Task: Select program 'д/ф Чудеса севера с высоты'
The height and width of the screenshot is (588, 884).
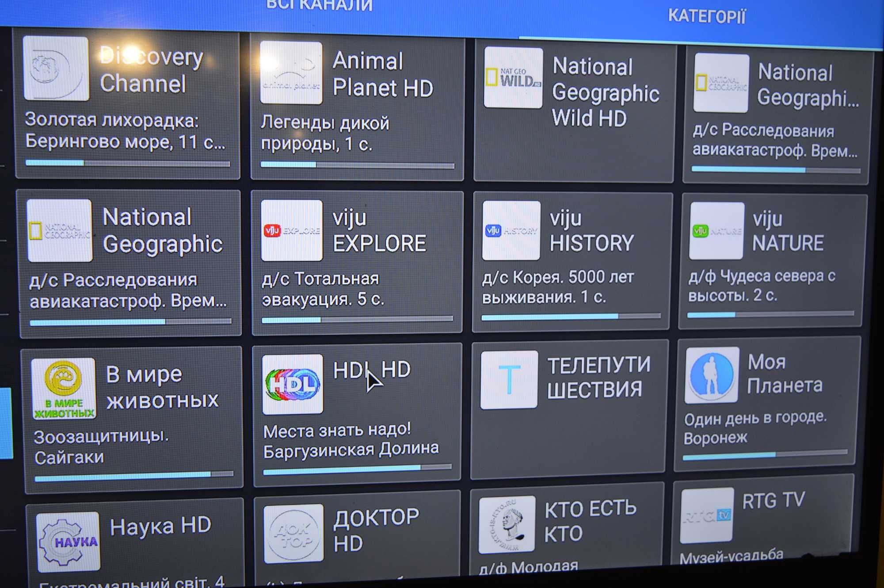Action: pyautogui.click(x=762, y=286)
